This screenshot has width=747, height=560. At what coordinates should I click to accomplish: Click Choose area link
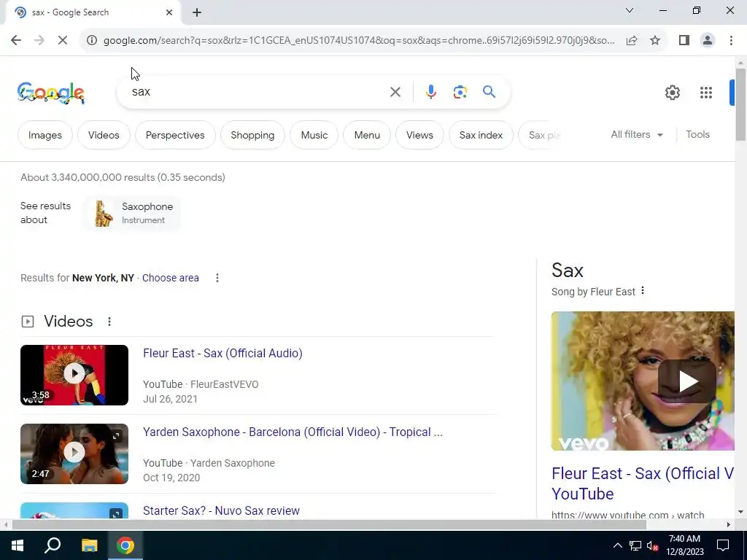tap(170, 278)
